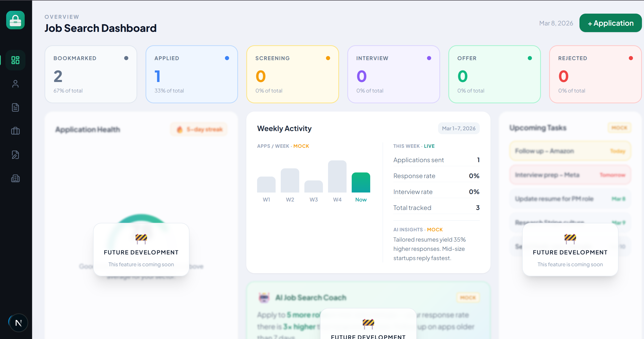
Task: Click the Total tracked stat row
Action: (x=436, y=208)
